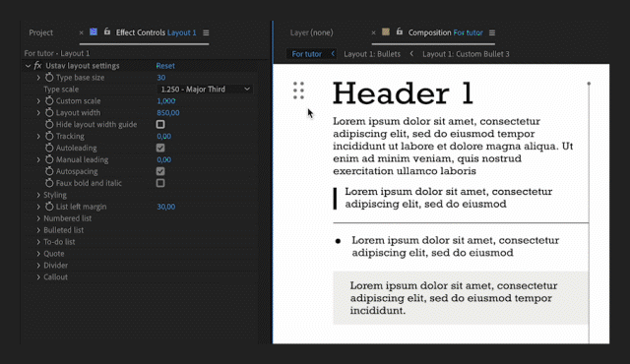Switch to the Project tab
The height and width of the screenshot is (364, 630).
pyautogui.click(x=41, y=32)
